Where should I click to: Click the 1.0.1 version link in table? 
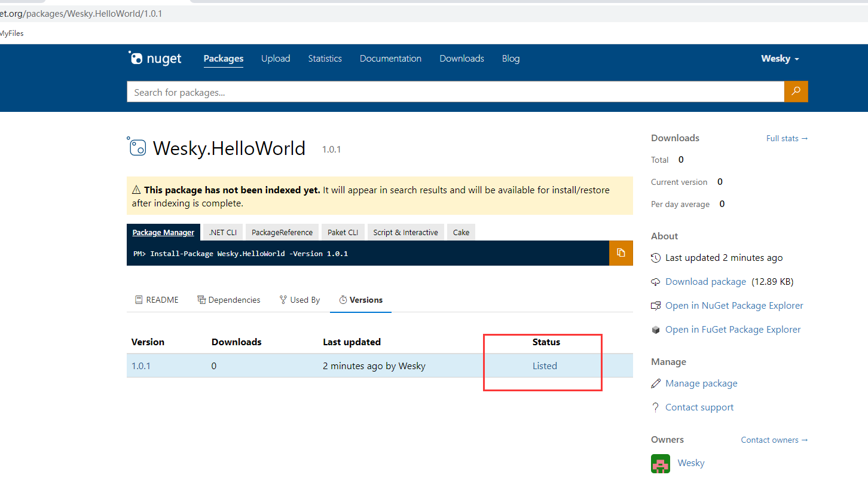pyautogui.click(x=141, y=366)
